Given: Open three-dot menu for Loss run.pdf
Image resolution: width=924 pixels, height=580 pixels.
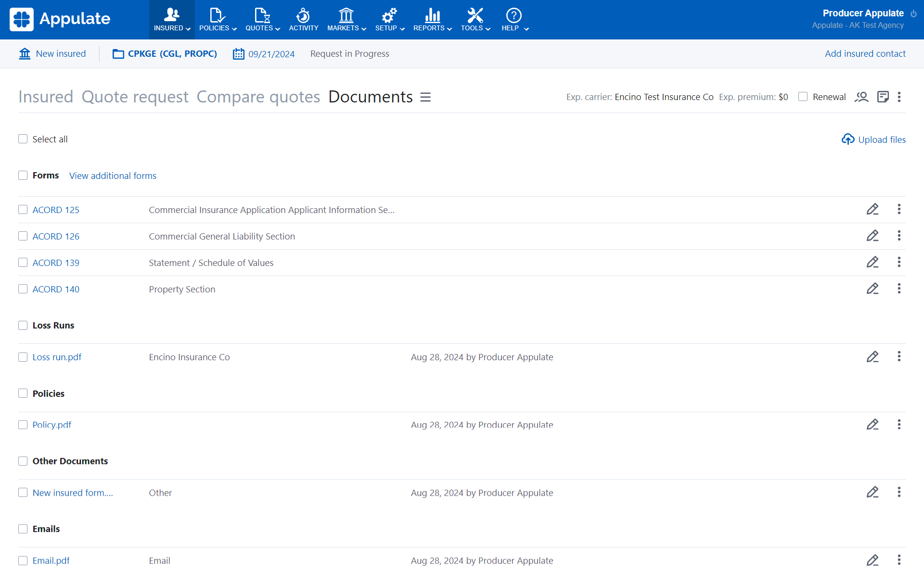Looking at the screenshot, I should pyautogui.click(x=899, y=357).
